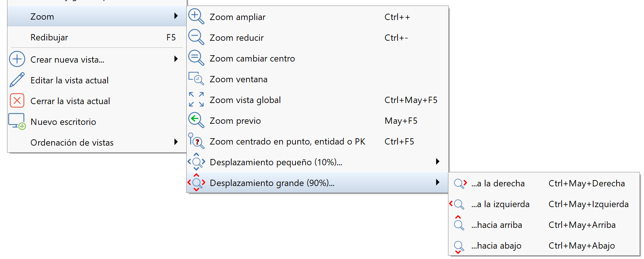
Task: Select Redibujar from the menu
Action: [x=50, y=37]
